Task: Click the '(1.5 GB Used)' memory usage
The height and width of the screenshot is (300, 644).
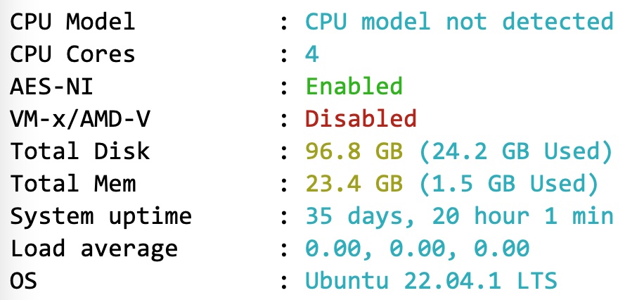Action: pyautogui.click(x=508, y=184)
